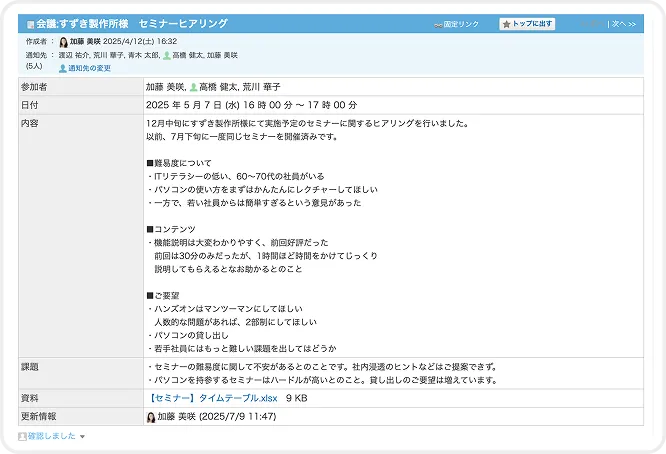Click the star icon on トップに出す button
Screen dimensions: 666x454
pos(506,24)
